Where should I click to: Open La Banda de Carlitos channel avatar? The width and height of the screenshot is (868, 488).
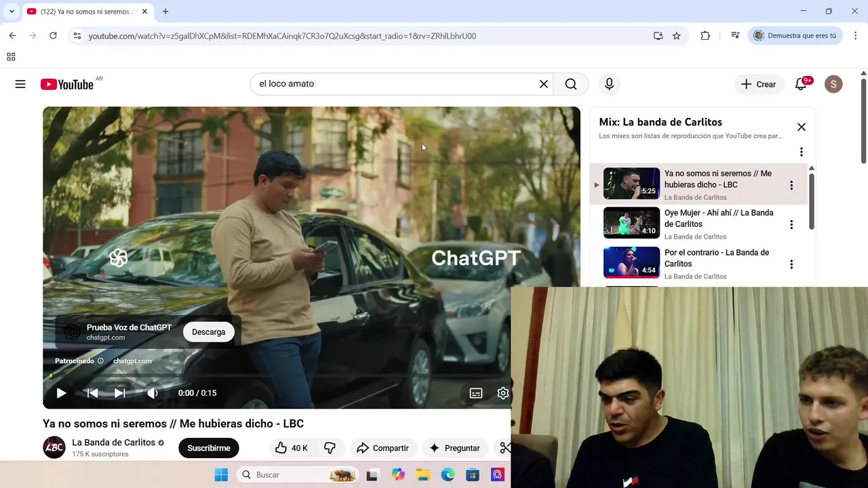pos(54,447)
